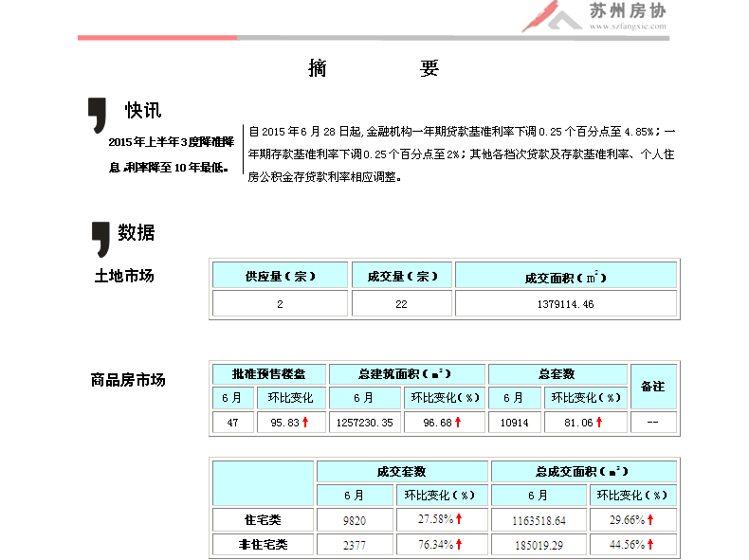Click the 非住宅类 row label

pyautogui.click(x=263, y=545)
